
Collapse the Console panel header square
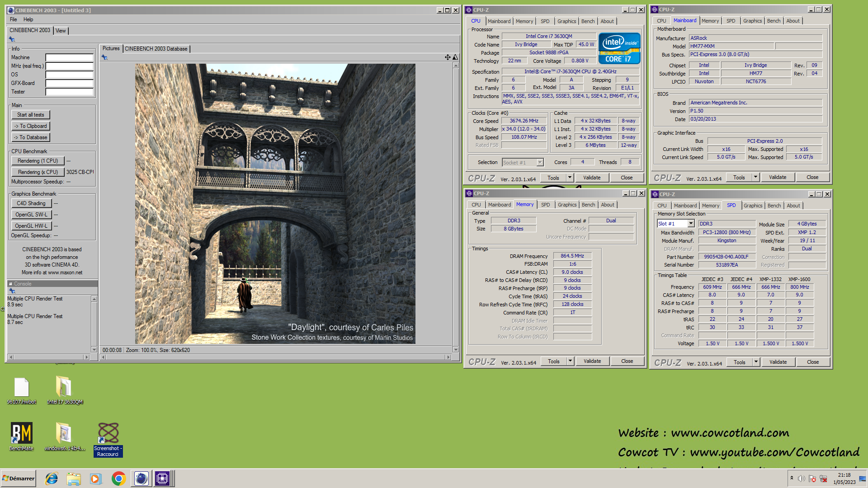point(10,284)
